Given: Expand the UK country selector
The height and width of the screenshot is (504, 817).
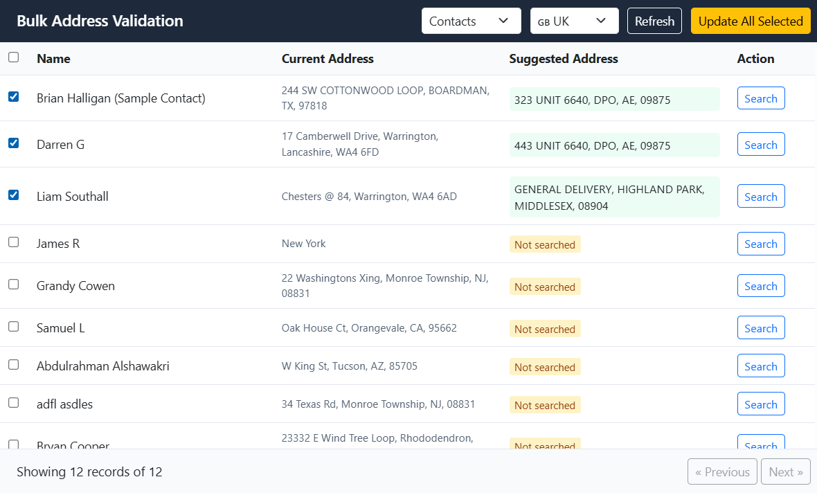Looking at the screenshot, I should (x=574, y=21).
